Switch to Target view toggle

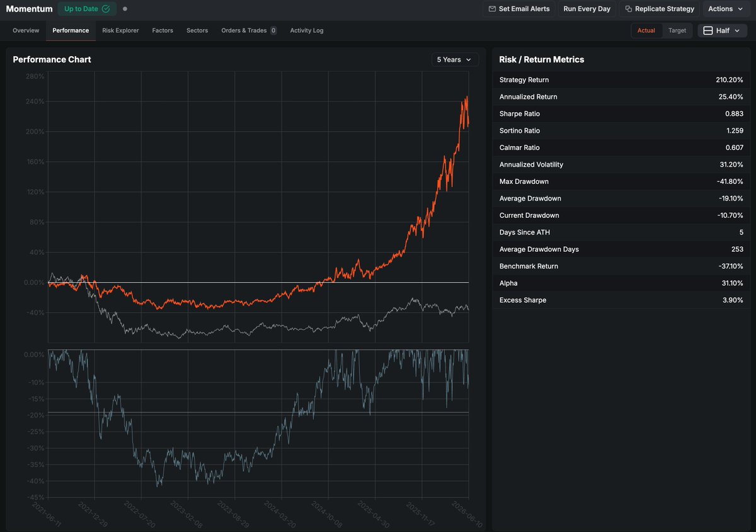click(677, 30)
